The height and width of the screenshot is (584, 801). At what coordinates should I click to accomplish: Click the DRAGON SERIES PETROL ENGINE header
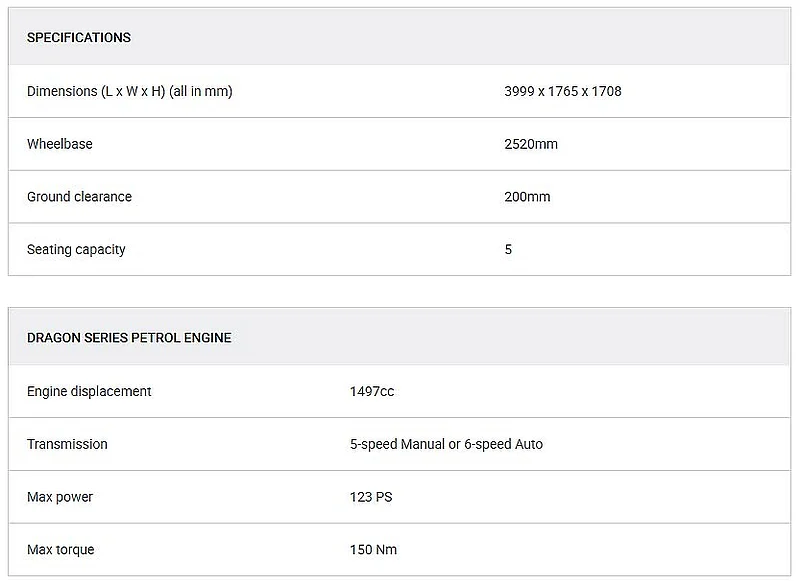point(129,338)
